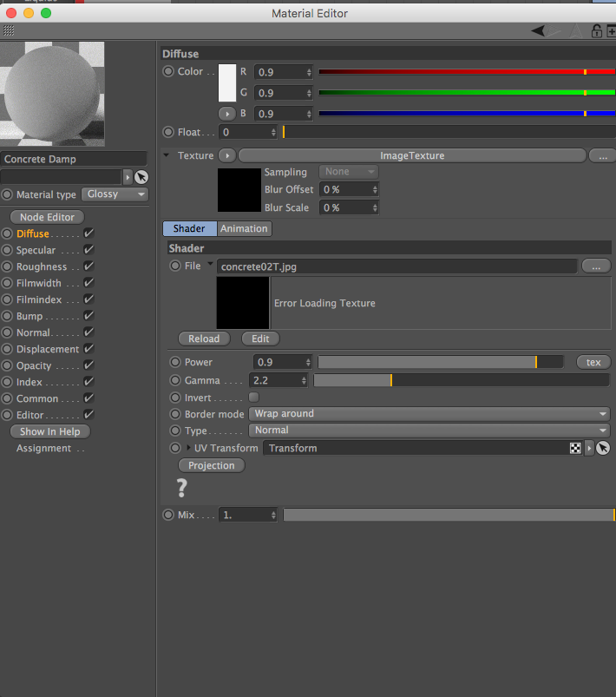Select the Roughness channel in list
This screenshot has height=697, width=616.
[42, 266]
